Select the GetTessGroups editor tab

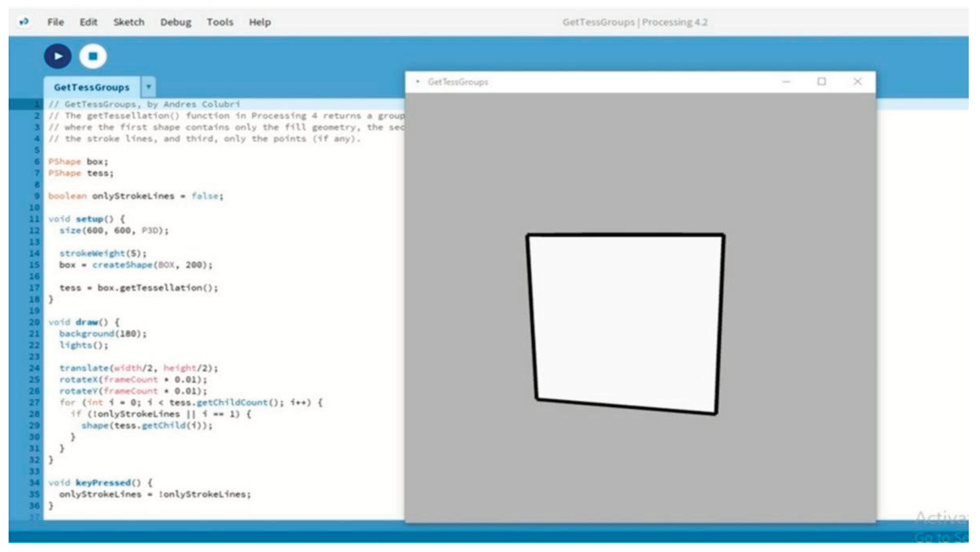(92, 87)
